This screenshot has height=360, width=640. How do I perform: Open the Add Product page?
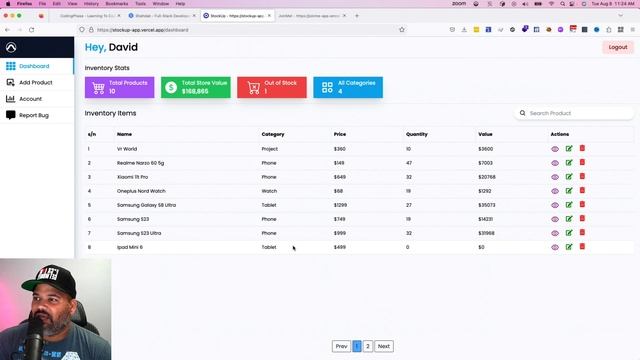(37, 82)
